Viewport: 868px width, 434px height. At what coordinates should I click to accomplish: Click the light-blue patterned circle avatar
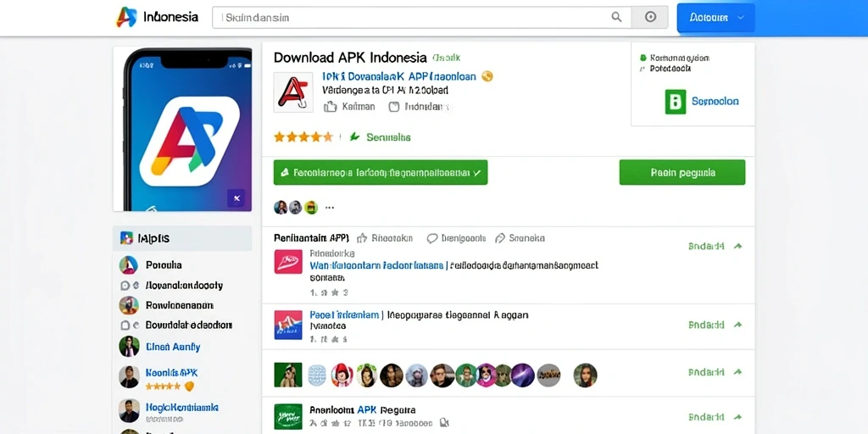pyautogui.click(x=319, y=375)
